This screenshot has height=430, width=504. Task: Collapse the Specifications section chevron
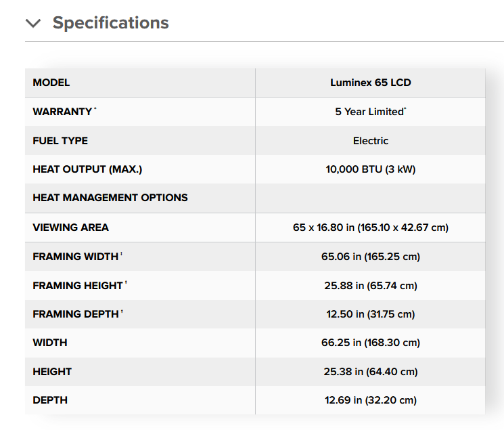pos(33,23)
